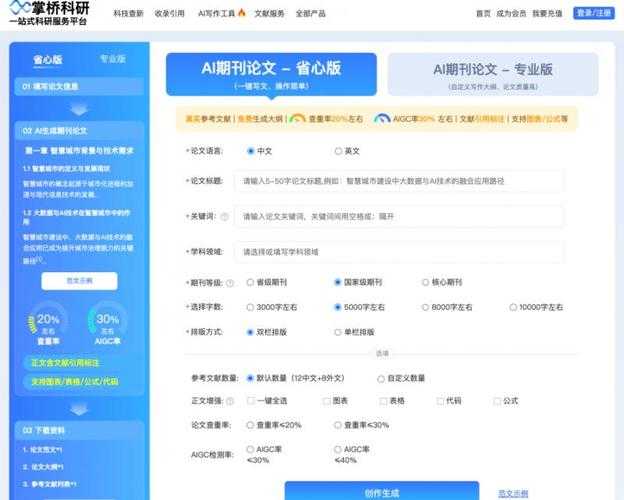Click the 30% AIGC率 dial in sidebar
The height and width of the screenshot is (500, 624).
click(x=107, y=323)
